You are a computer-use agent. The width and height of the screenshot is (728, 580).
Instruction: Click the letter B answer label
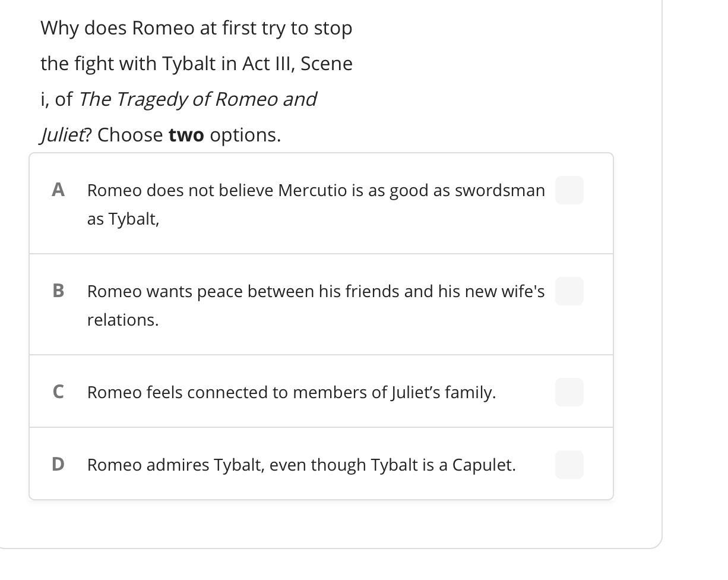(x=58, y=291)
